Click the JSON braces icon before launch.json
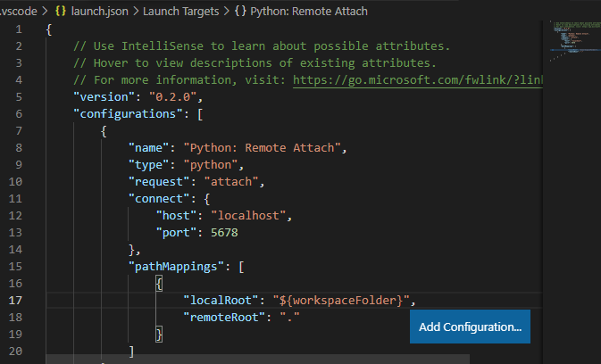Screen dimensions: 601x364 coord(61,11)
